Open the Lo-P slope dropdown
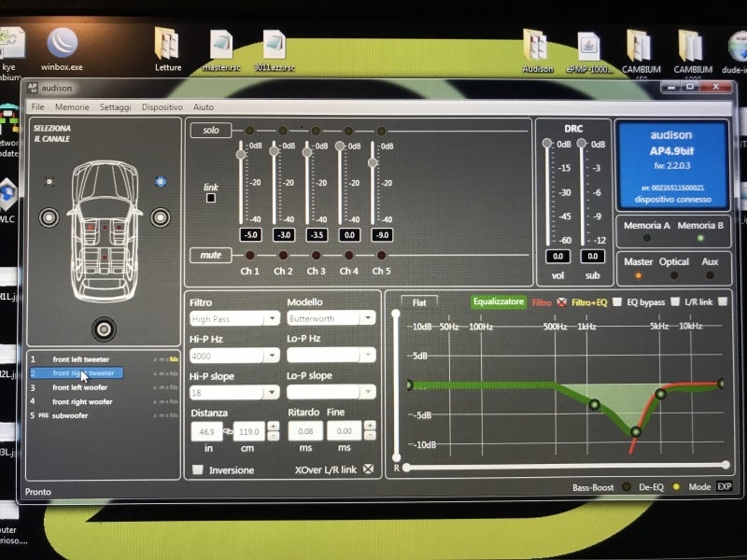The image size is (747, 560). [331, 392]
